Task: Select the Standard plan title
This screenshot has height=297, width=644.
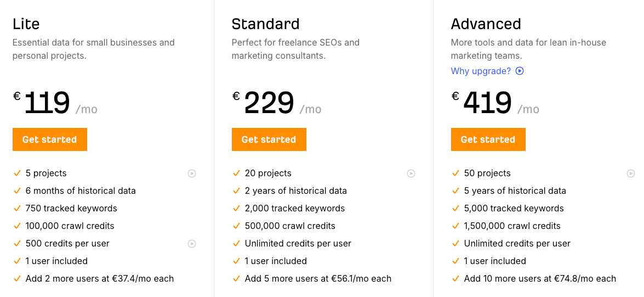Action: point(265,24)
